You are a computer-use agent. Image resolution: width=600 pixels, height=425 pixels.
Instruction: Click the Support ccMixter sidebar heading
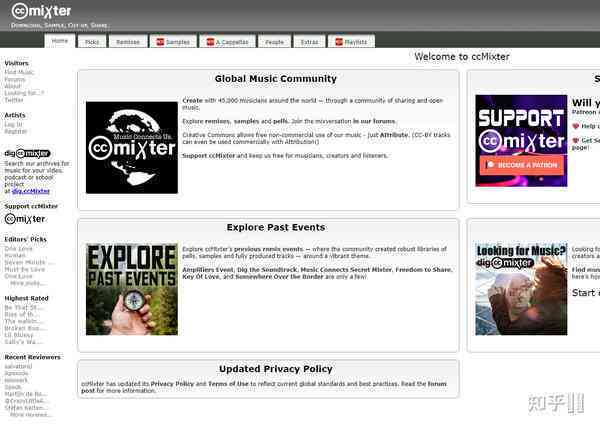31,206
